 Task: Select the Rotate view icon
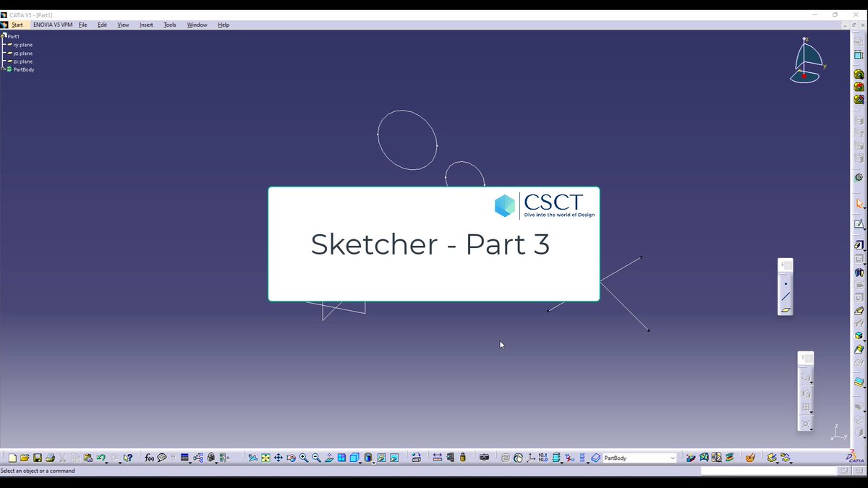(x=291, y=458)
